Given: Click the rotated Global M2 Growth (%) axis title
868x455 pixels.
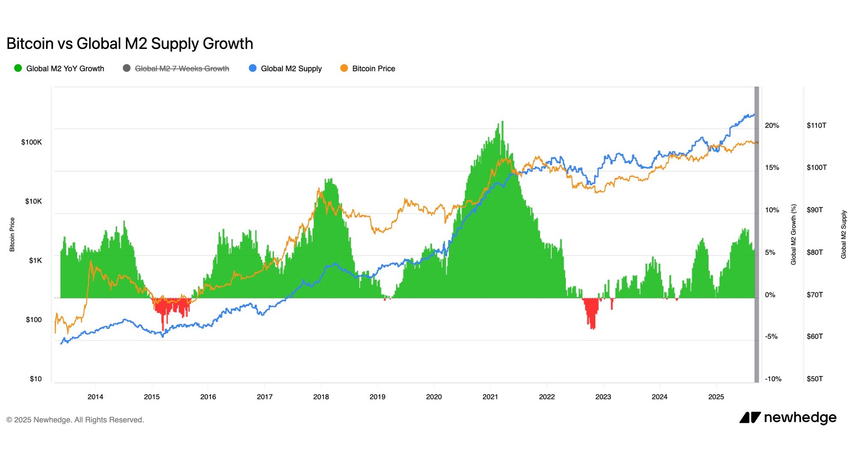Looking at the screenshot, I should 793,234.
